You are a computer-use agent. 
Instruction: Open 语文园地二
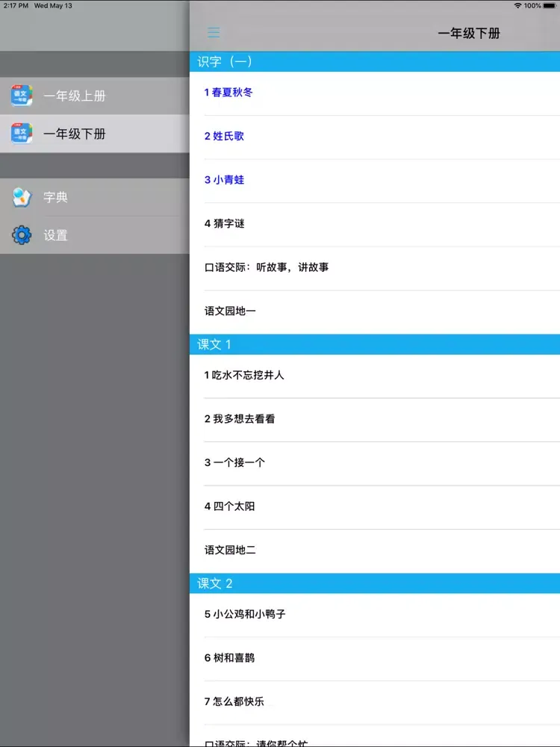(375, 552)
